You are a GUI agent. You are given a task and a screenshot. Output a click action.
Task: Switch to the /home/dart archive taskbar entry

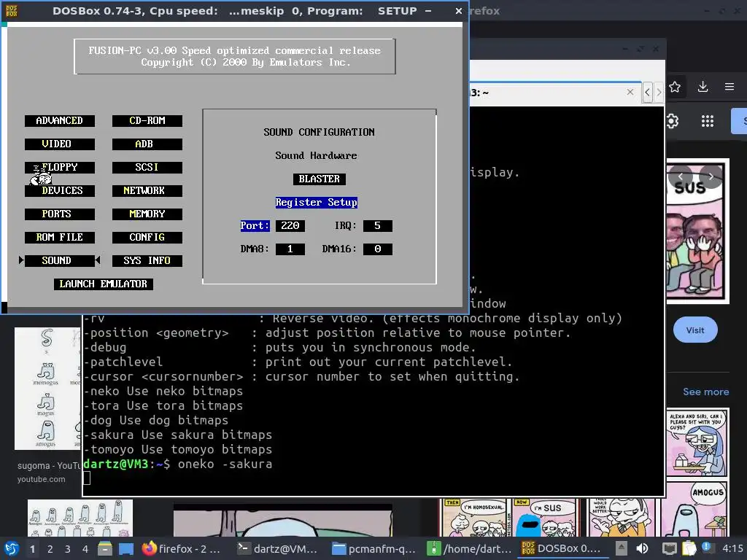[x=469, y=548]
